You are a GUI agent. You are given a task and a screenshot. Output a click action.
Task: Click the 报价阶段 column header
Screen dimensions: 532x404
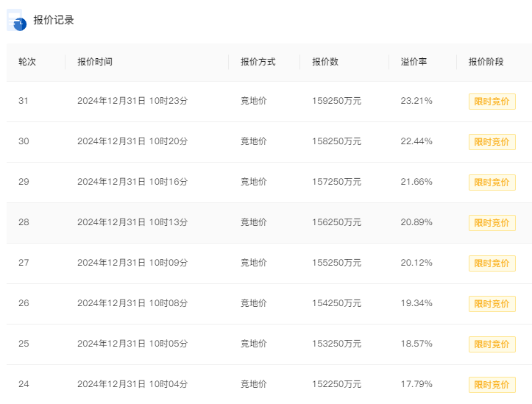tap(486, 62)
